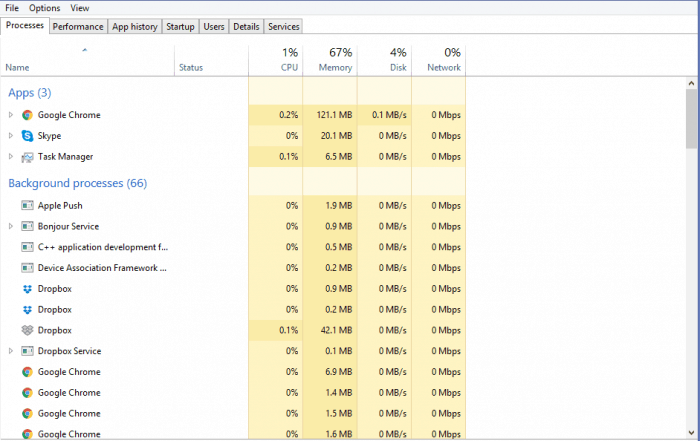Select the Processes tab
The image size is (700, 441).
click(x=25, y=25)
